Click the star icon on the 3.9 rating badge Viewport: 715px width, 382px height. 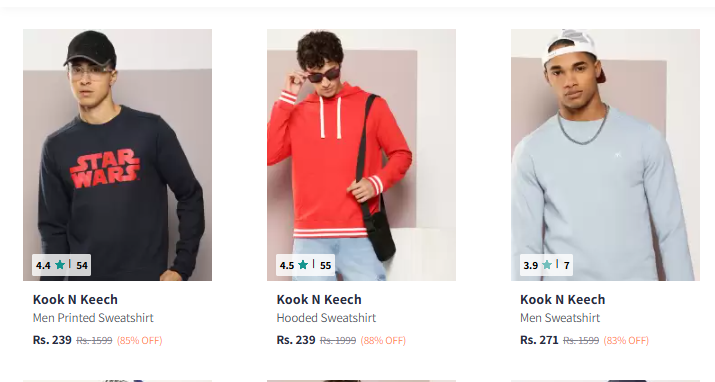point(547,265)
